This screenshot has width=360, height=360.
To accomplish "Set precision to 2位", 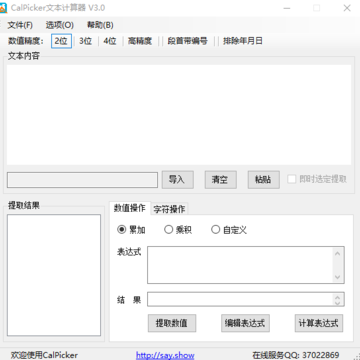I will click(x=61, y=41).
